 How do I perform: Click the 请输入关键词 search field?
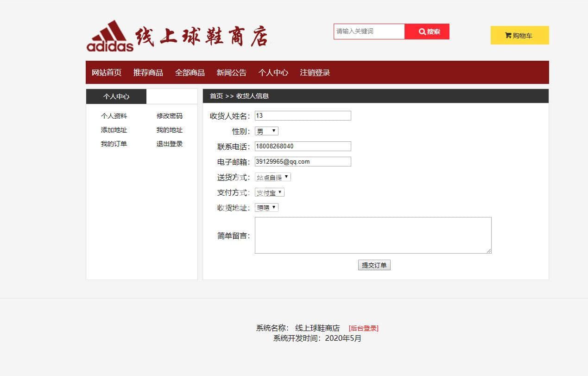click(x=369, y=32)
